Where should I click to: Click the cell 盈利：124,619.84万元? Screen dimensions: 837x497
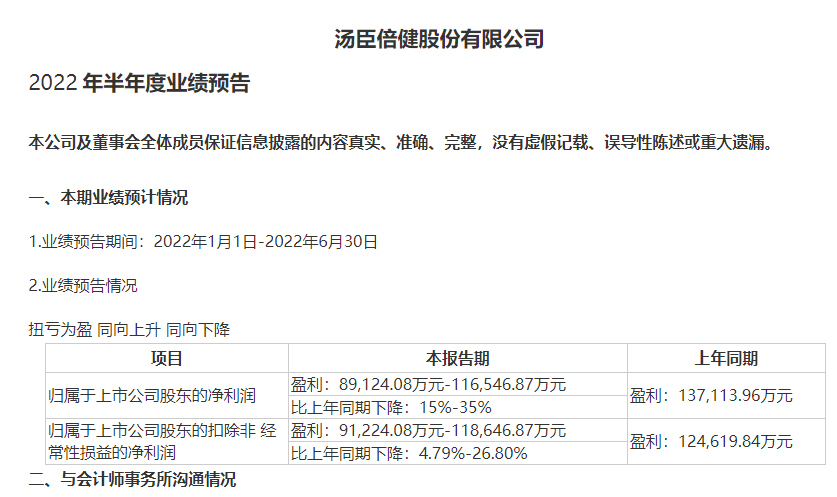(726, 441)
